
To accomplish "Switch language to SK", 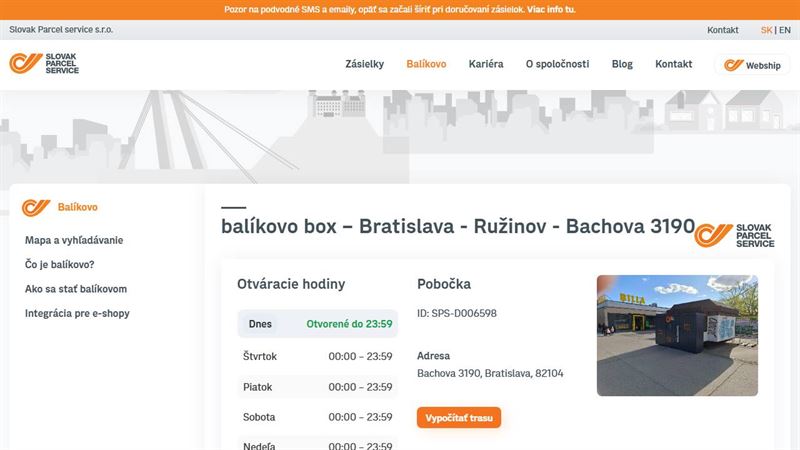I will (x=766, y=30).
